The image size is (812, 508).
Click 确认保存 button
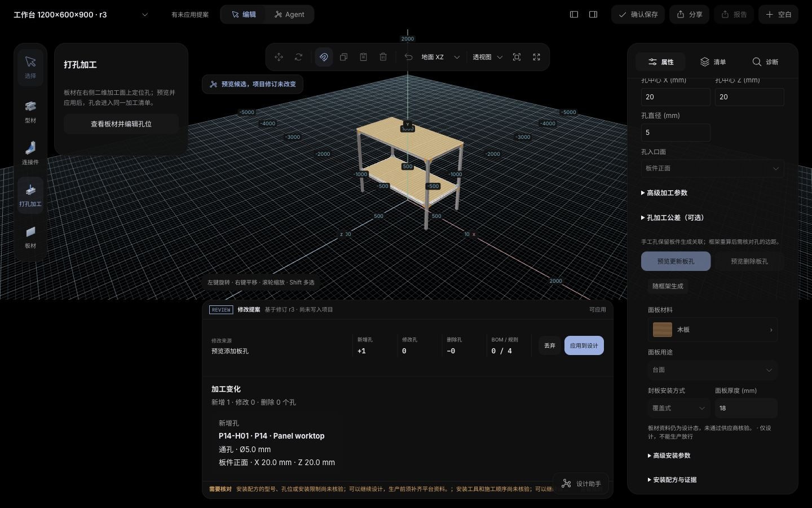coord(638,15)
